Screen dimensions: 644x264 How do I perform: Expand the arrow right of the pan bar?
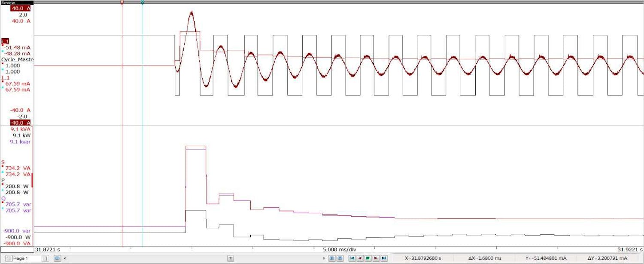click(324, 258)
